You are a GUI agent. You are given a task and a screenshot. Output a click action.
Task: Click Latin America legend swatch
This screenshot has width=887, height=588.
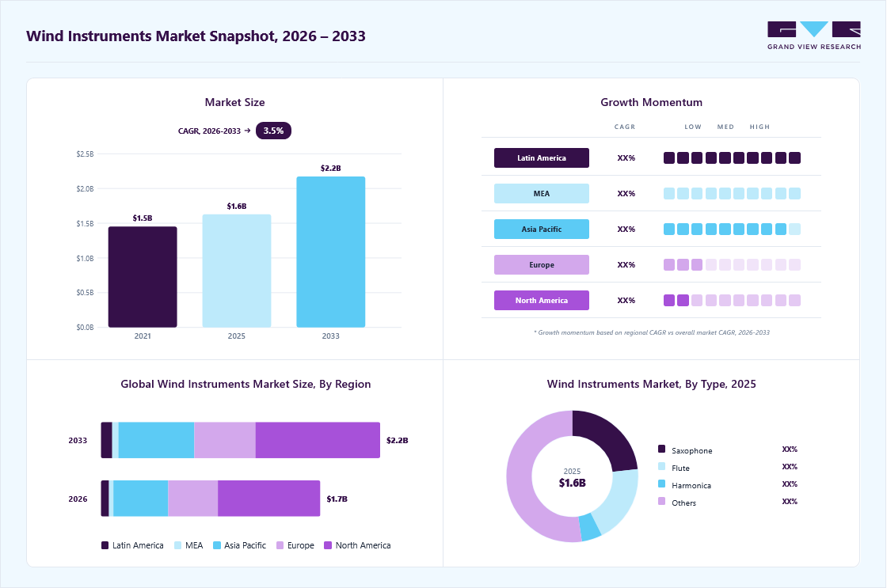pos(105,545)
